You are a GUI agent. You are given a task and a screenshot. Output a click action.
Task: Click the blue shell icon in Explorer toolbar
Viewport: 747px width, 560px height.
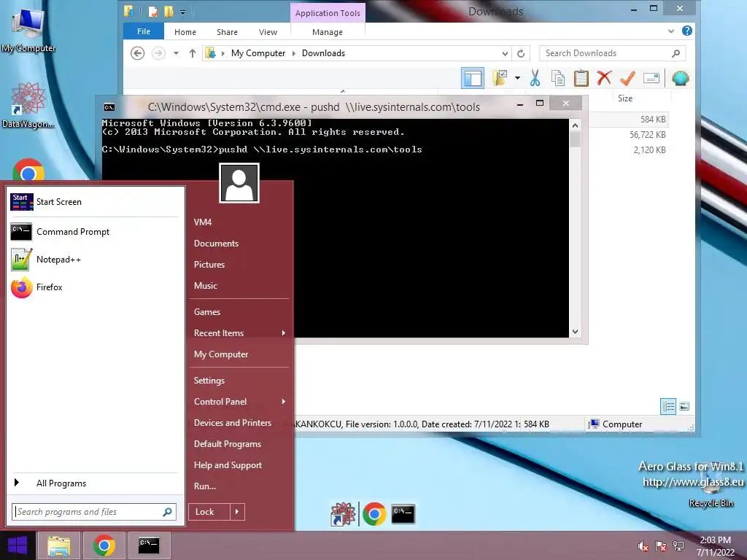pos(681,78)
